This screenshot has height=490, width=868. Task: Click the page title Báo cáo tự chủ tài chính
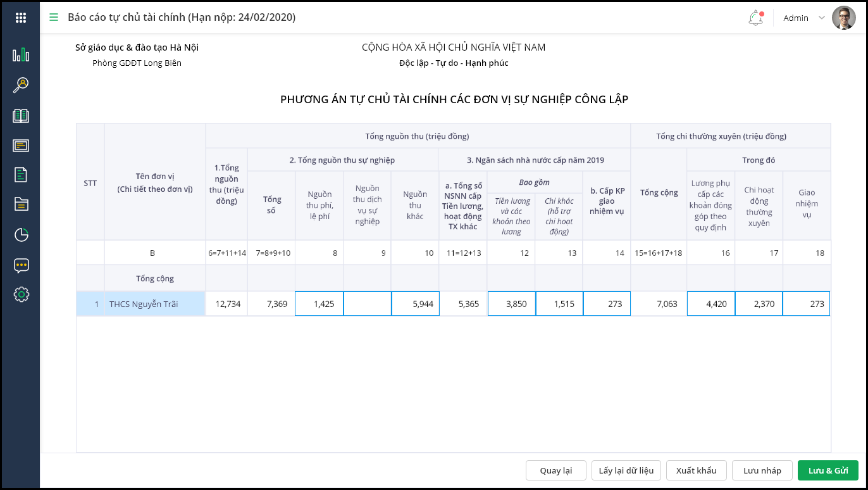pos(182,18)
